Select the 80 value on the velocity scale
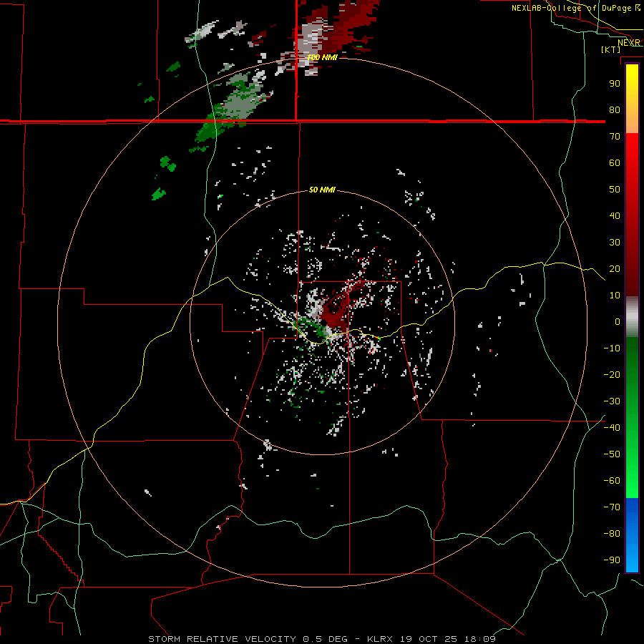 pos(615,109)
